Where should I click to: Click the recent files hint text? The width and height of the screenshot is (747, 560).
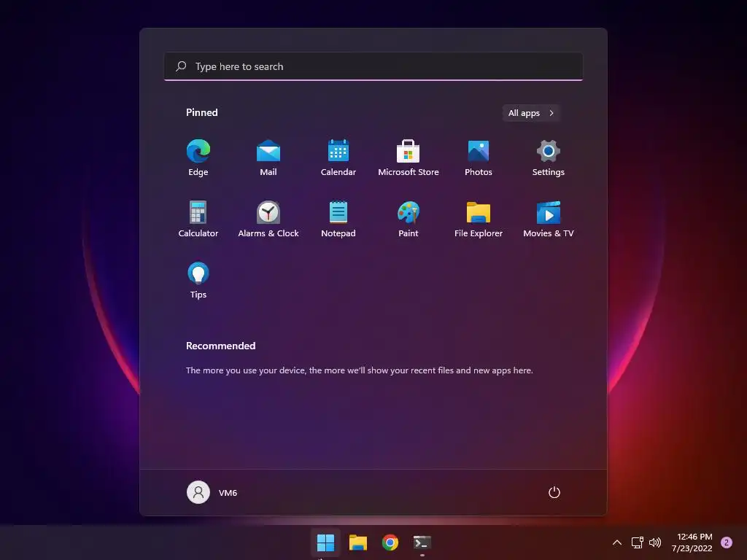(359, 370)
